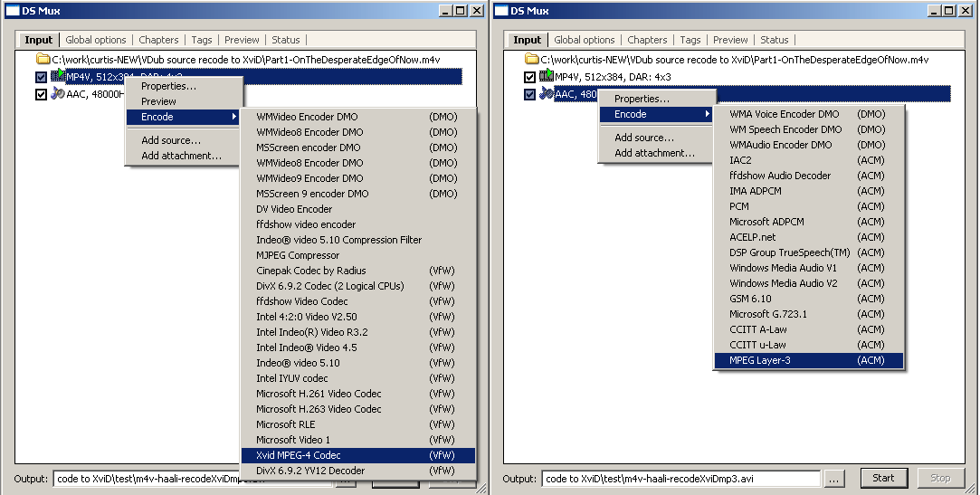Screen dimensions: 980x495
Task: Select ffdshow Audio Decoder entry
Action: click(809, 176)
